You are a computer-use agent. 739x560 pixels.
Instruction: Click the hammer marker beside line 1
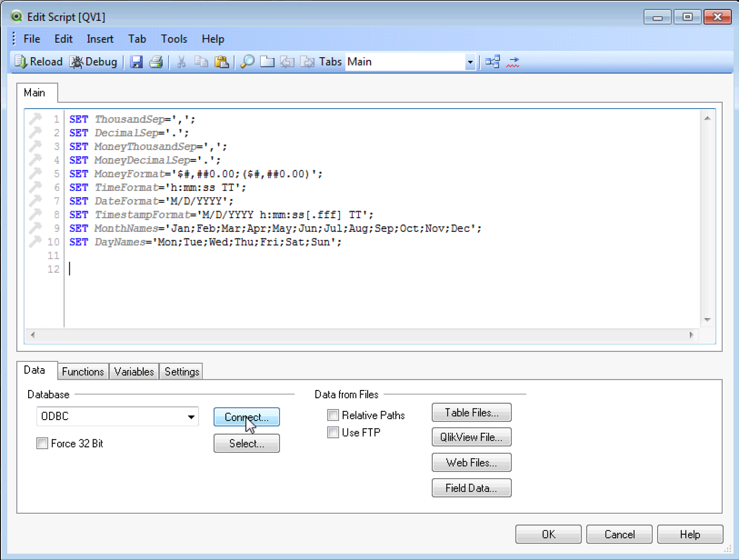[x=35, y=119]
